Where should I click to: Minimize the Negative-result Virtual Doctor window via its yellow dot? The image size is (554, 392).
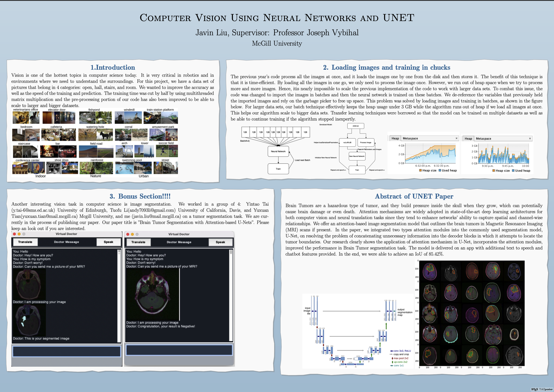[132, 234]
